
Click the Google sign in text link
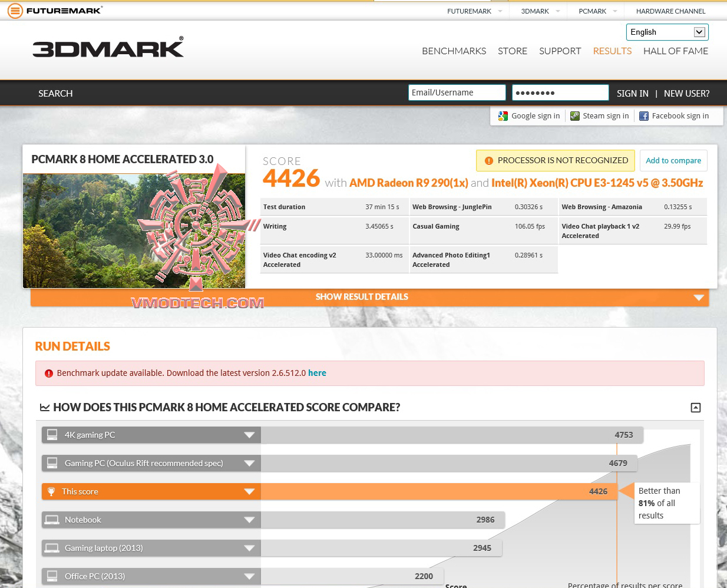(536, 116)
